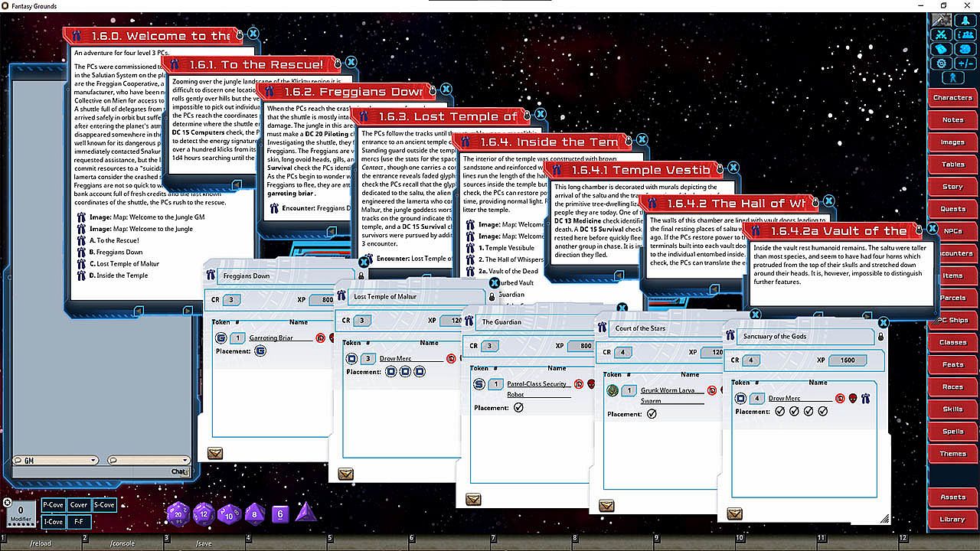
Task: Pick up the purple d4 pyramid die
Action: pos(306,512)
